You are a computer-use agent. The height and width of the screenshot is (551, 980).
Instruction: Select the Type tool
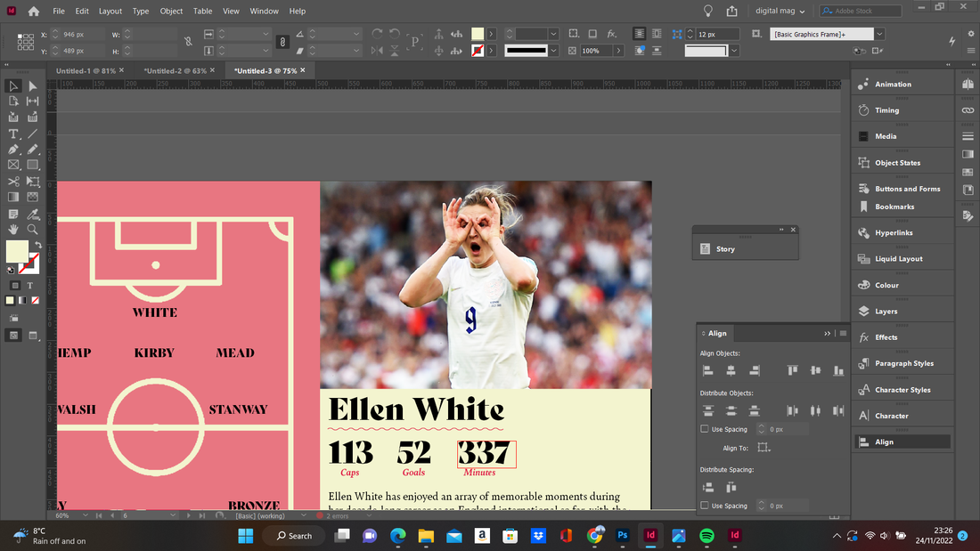click(13, 134)
